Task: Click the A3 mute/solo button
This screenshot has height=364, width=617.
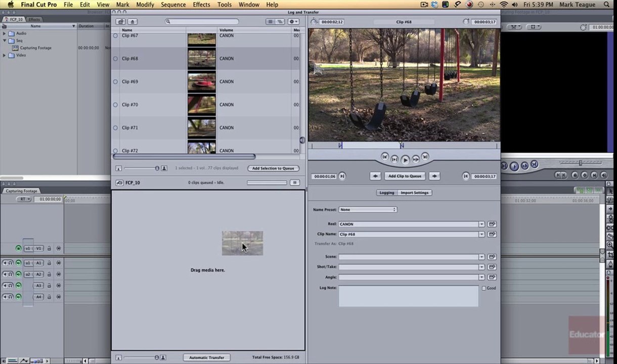Action: (8, 286)
